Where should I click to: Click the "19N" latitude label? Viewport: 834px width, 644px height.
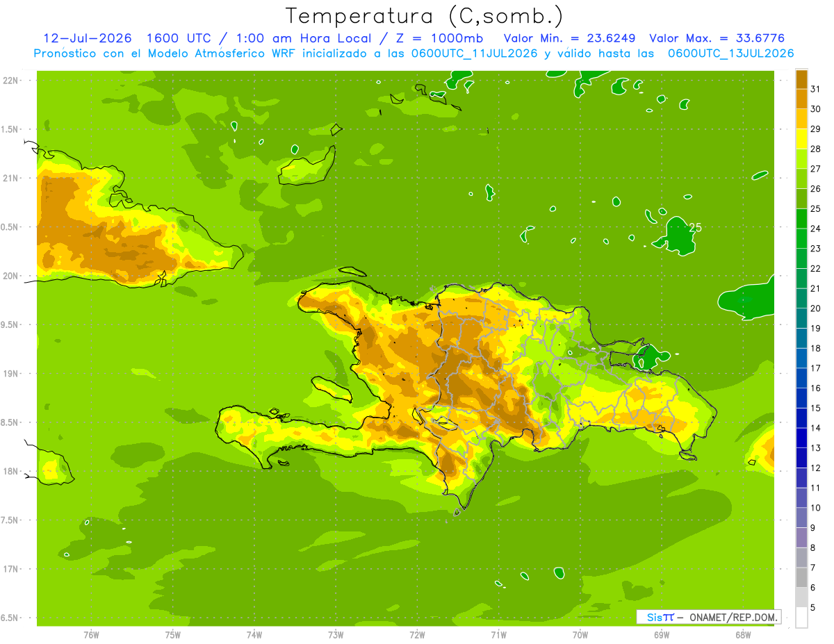(11, 374)
